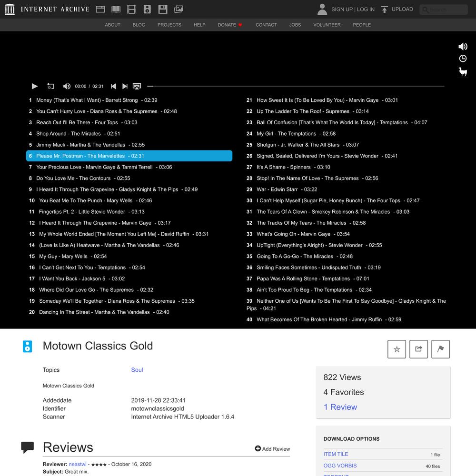Screen dimensions: 476x476
Task: Open the PROJECTS menu item
Action: (x=169, y=25)
